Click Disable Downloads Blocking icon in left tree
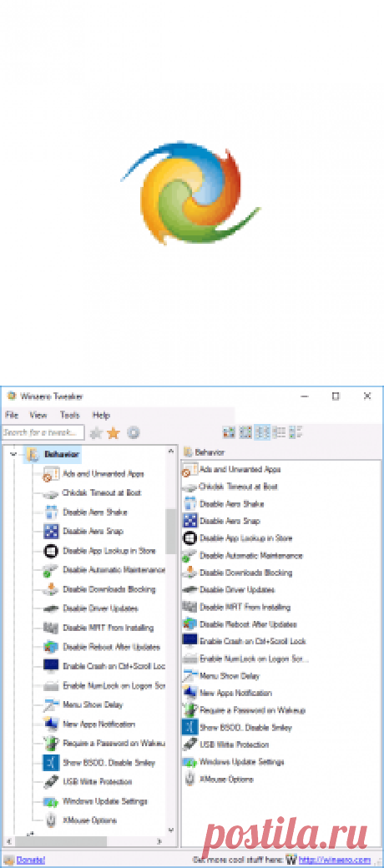 coord(51,589)
